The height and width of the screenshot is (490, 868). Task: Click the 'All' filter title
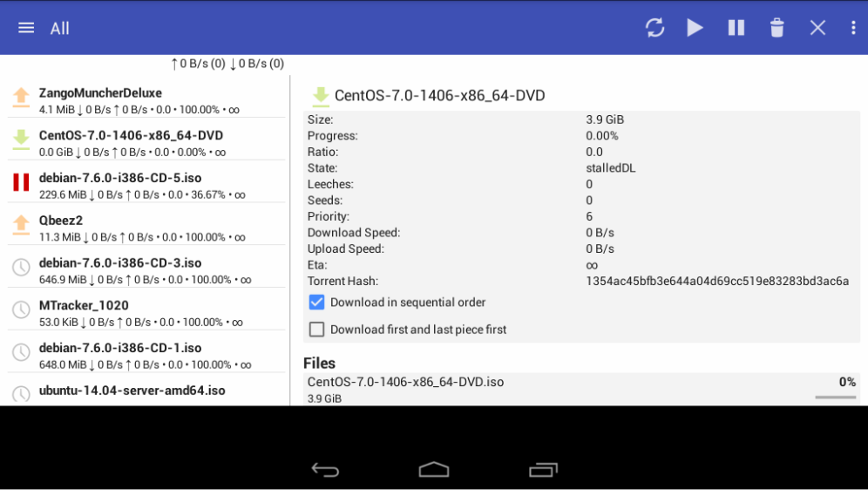(60, 28)
